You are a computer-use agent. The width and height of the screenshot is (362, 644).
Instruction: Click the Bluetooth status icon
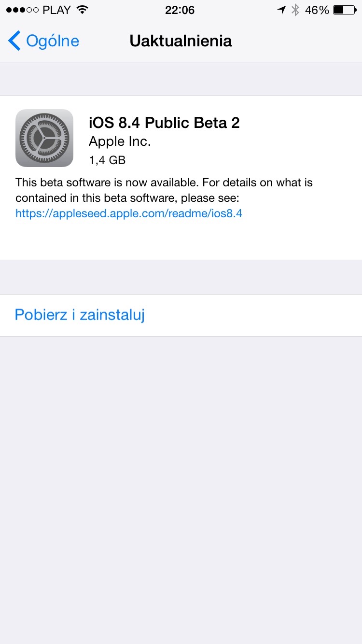pyautogui.click(x=295, y=10)
